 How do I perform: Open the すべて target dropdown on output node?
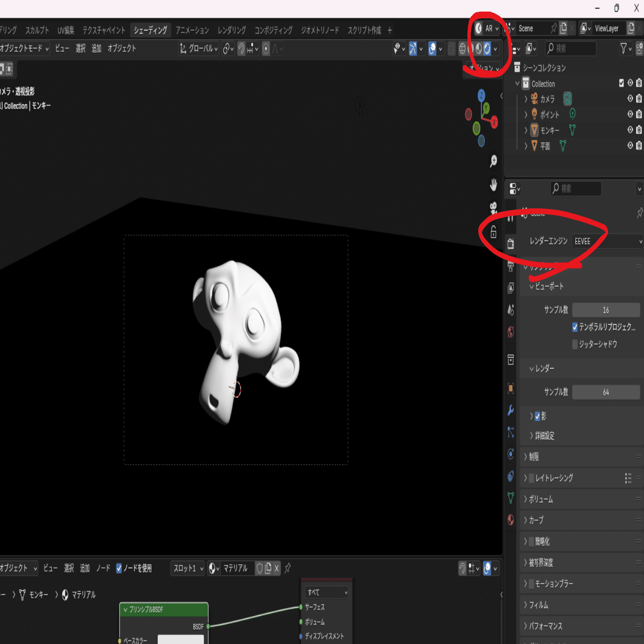(327, 592)
